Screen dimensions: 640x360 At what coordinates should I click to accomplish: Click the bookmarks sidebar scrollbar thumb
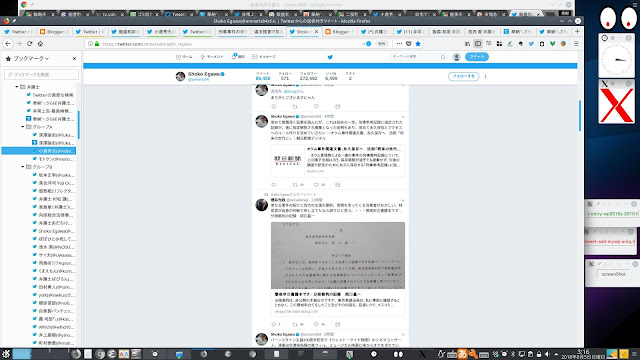[x=78, y=125]
